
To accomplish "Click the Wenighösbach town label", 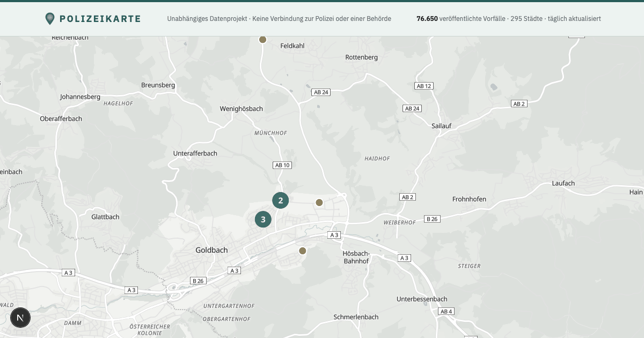I will 241,109.
